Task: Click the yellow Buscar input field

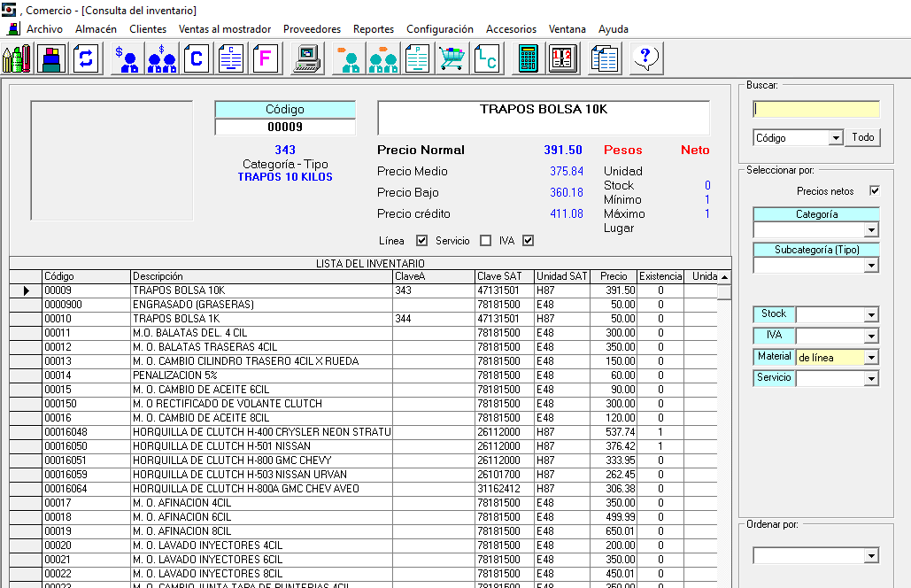Action: (816, 109)
